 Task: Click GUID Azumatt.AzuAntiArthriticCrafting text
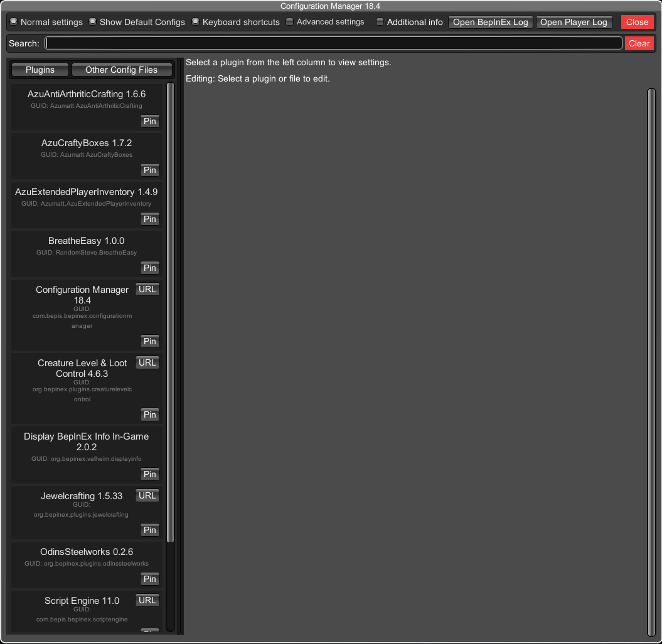(x=87, y=106)
